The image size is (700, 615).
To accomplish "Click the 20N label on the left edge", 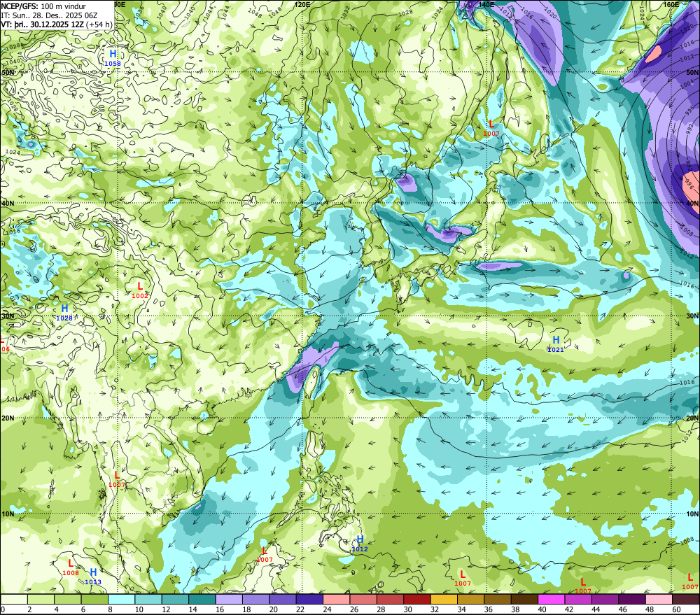I will click(x=8, y=418).
